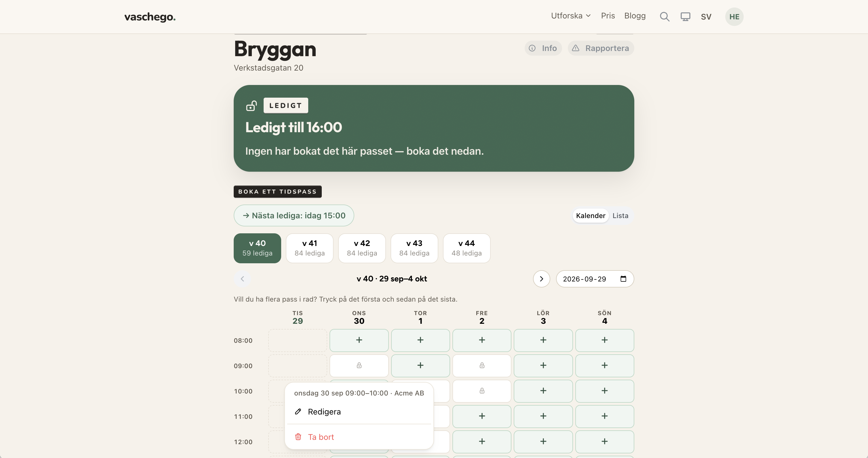The width and height of the screenshot is (868, 458).
Task: Go to next week with right chevron
Action: (x=541, y=279)
